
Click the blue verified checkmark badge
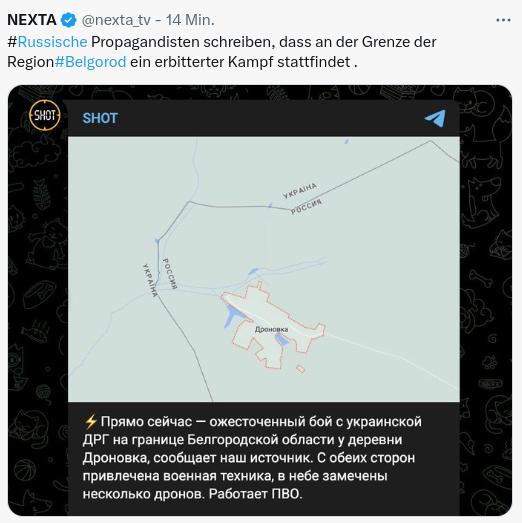(68, 20)
